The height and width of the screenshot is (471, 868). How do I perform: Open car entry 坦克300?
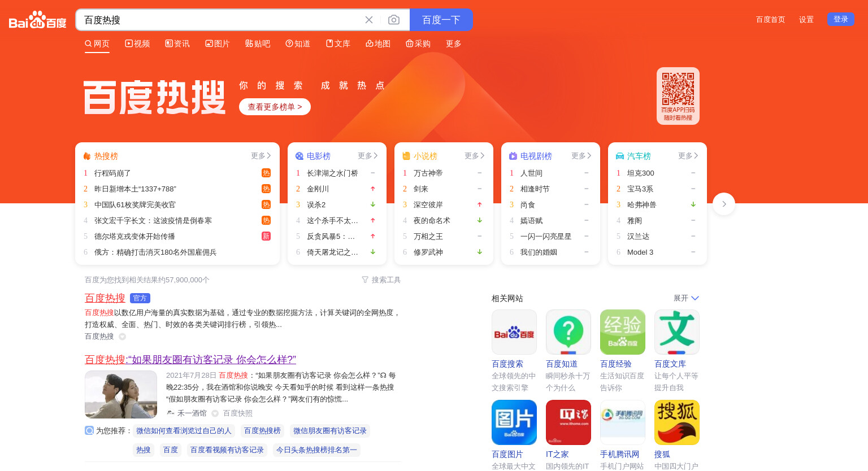[x=640, y=173]
